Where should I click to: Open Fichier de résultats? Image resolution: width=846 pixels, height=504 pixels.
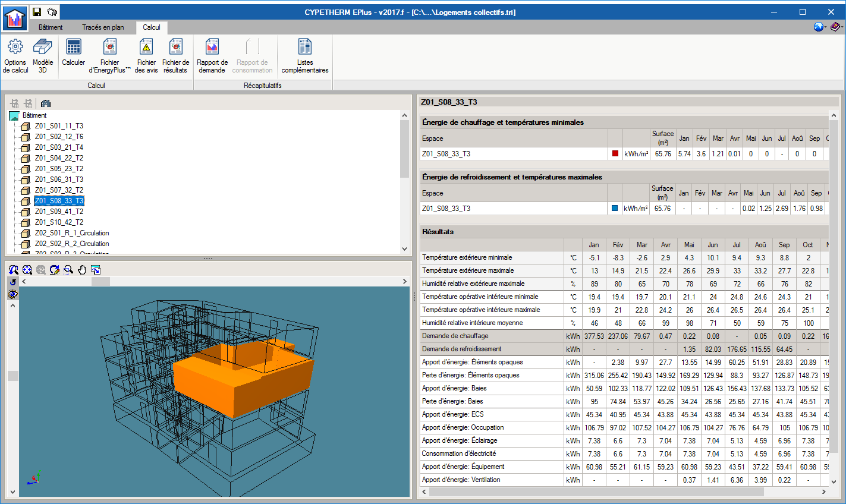pos(175,56)
